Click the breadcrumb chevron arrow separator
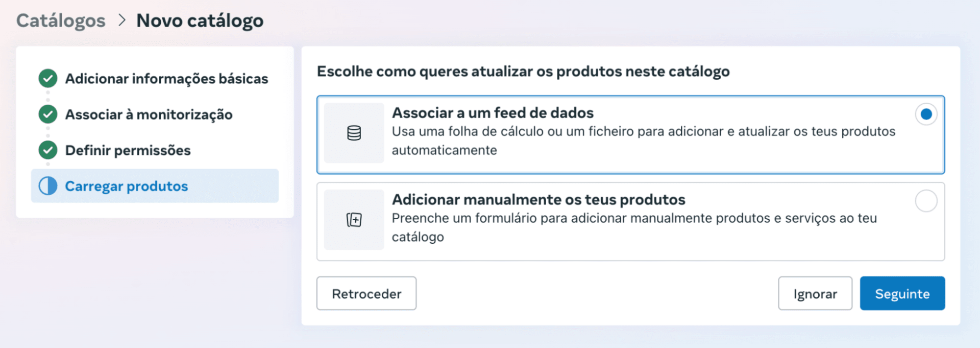Image resolution: width=980 pixels, height=348 pixels. [121, 20]
